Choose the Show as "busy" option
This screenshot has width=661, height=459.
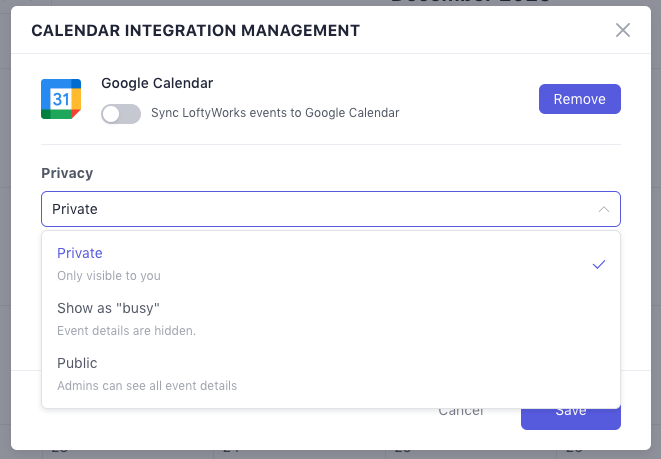pos(108,308)
